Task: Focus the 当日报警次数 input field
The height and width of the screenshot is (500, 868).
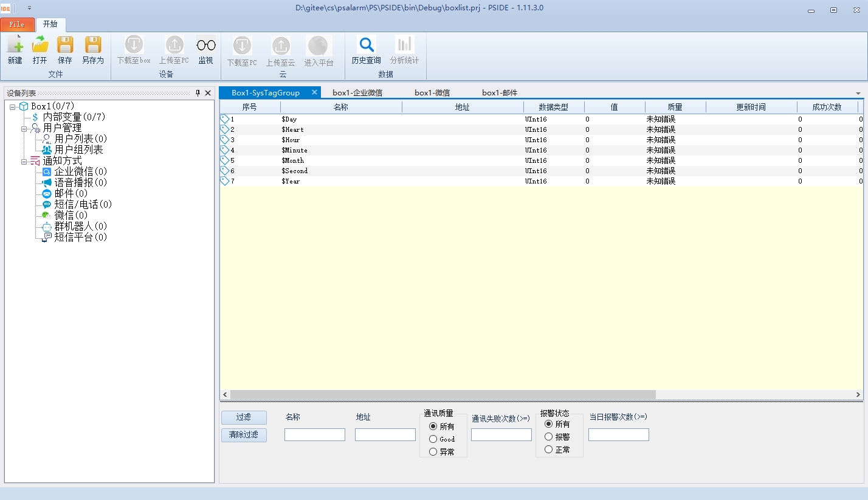Action: [619, 435]
